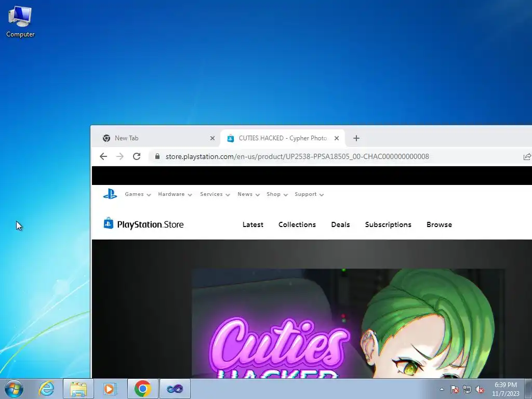
Task: Click the Chrome forward arrow
Action: click(120, 156)
